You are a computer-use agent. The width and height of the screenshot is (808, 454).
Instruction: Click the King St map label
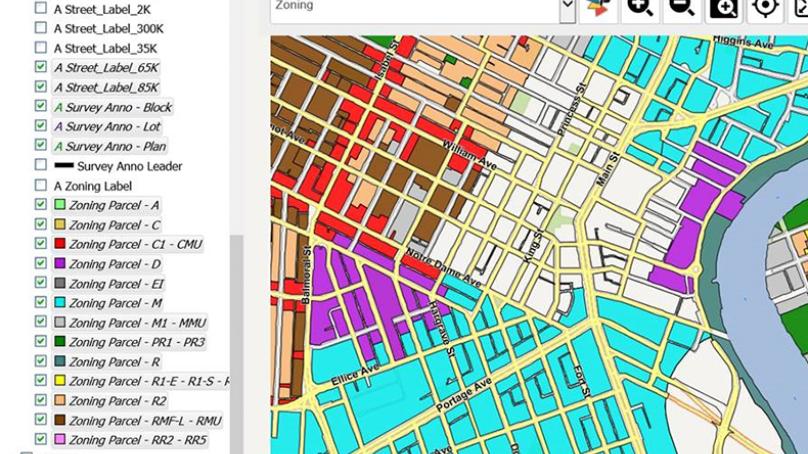point(534,246)
